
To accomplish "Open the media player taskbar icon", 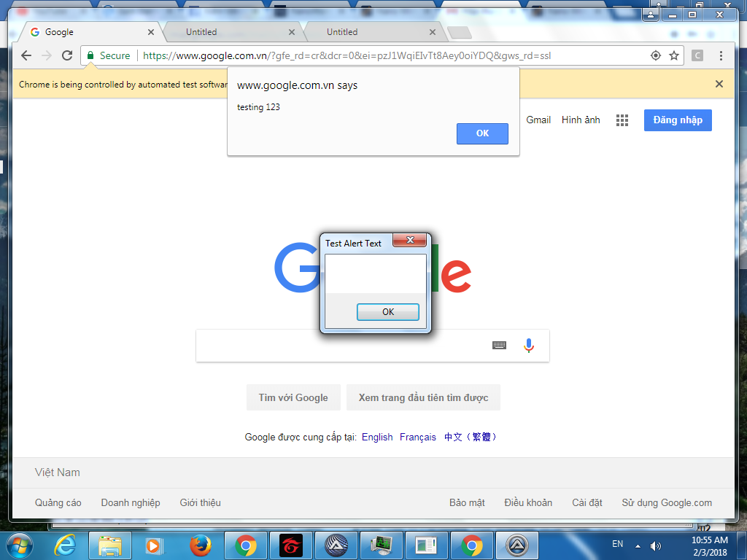I will click(155, 545).
